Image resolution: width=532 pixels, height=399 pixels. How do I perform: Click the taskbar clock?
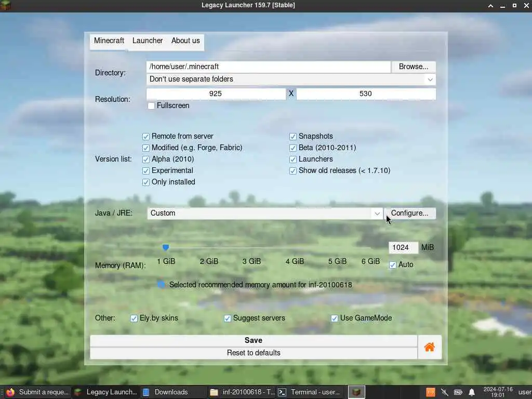coord(498,392)
